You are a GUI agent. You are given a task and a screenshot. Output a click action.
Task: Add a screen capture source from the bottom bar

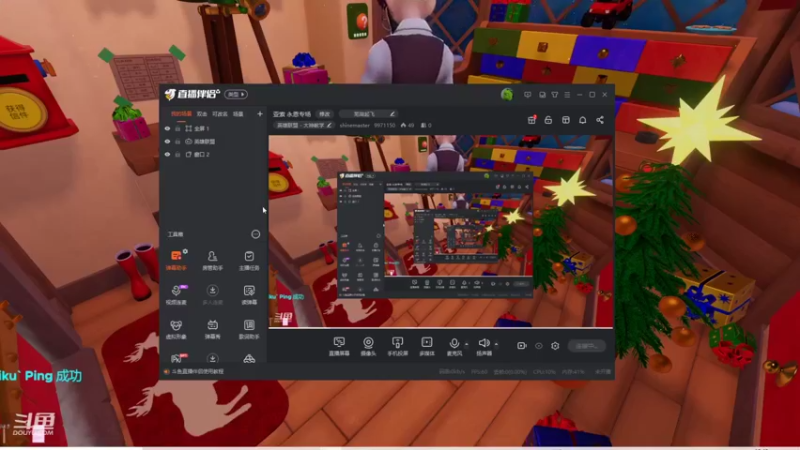click(339, 346)
